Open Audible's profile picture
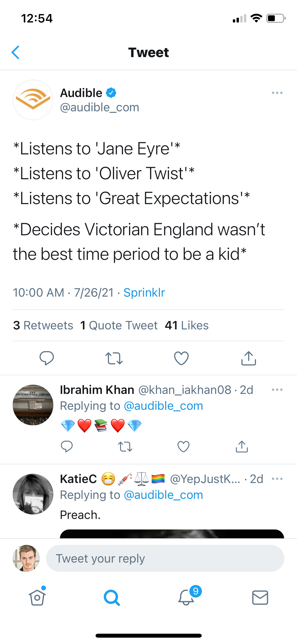 tap(33, 100)
